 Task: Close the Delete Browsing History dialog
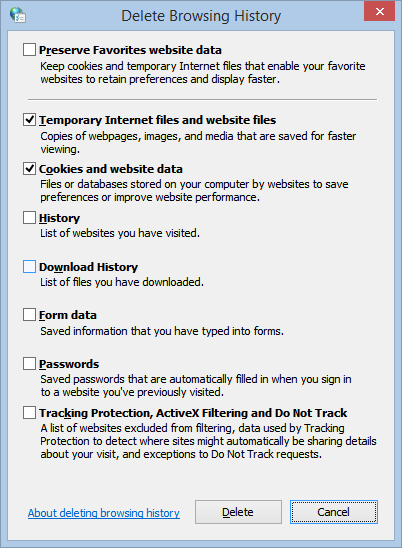[x=379, y=12]
